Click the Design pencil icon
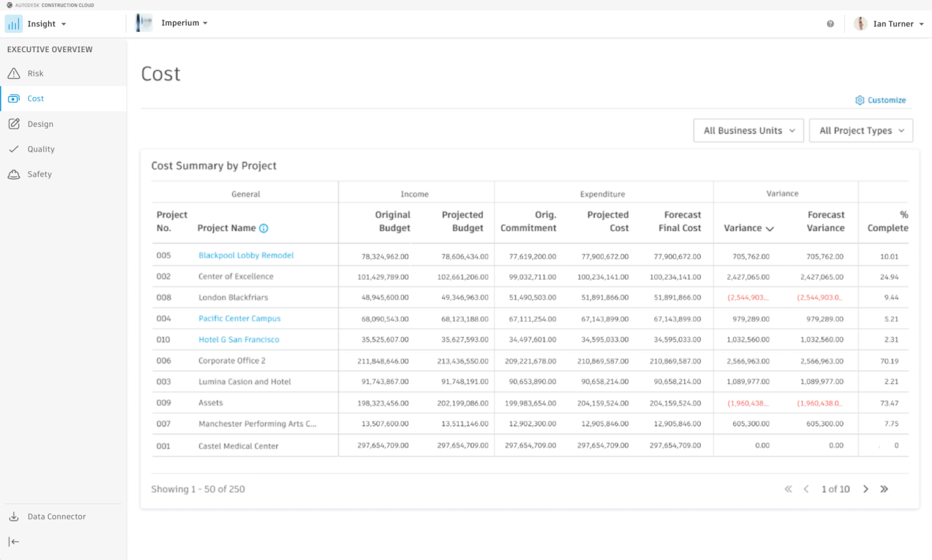 [14, 124]
